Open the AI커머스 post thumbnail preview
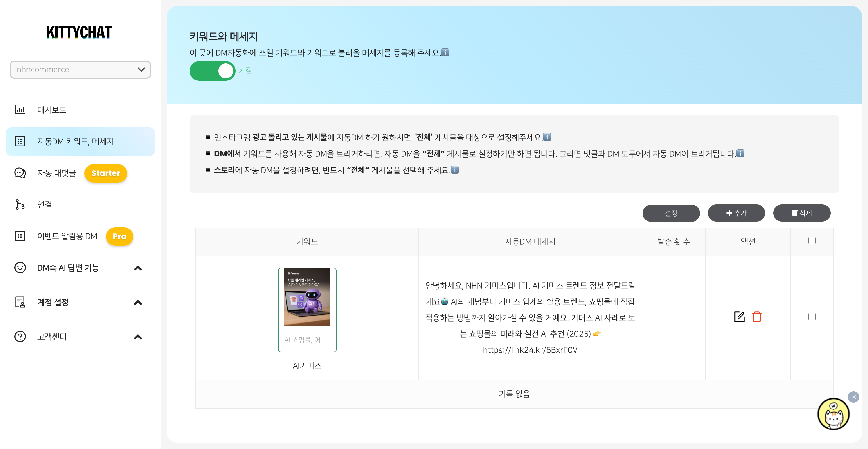The width and height of the screenshot is (868, 449). coord(307,297)
